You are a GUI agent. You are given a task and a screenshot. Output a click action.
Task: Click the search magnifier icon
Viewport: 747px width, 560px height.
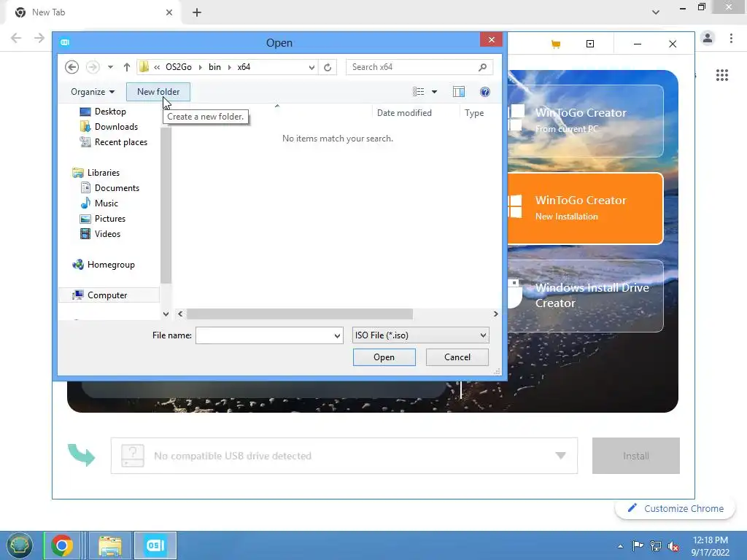click(483, 67)
